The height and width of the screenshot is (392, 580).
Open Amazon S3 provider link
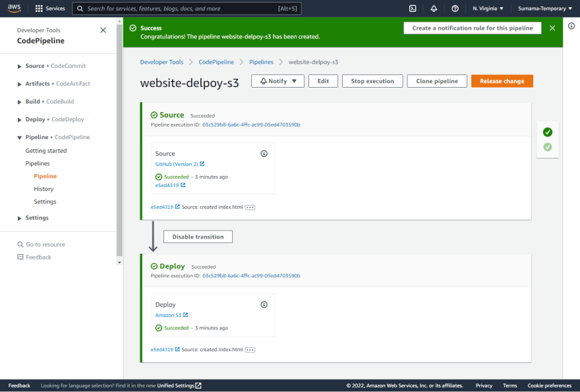coord(168,315)
